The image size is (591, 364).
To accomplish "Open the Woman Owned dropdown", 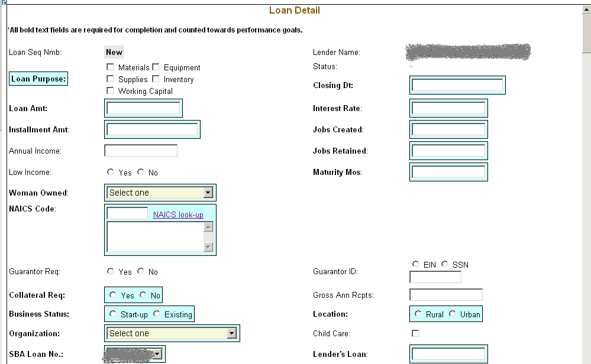I will (x=160, y=193).
